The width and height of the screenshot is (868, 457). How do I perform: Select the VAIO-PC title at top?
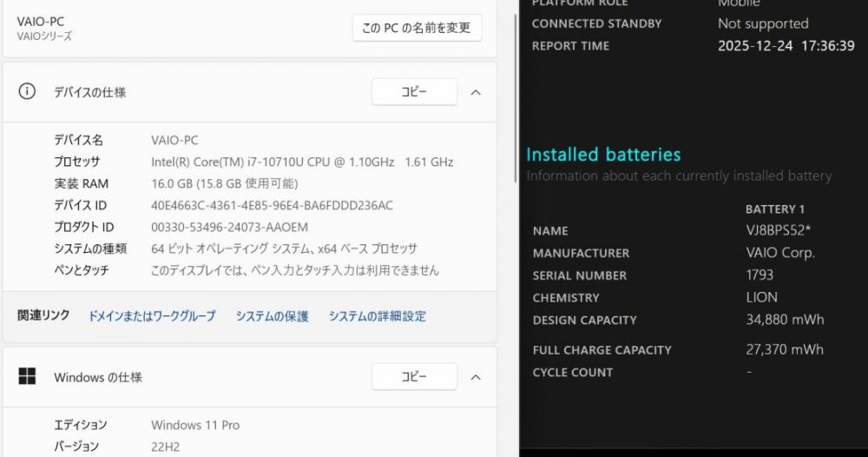click(x=41, y=22)
